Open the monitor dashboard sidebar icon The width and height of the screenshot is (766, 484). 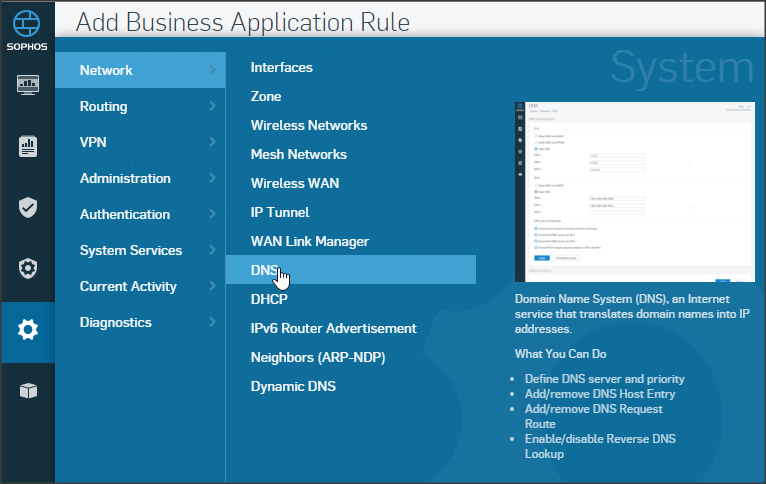pos(28,85)
